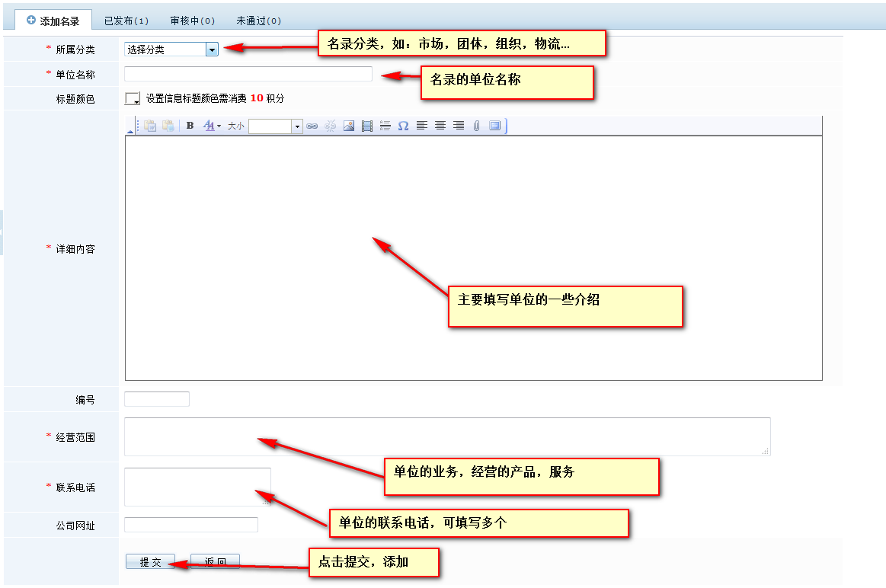This screenshot has width=886, height=588.
Task: Toggle bold formatting in editor toolbar
Action: point(190,126)
